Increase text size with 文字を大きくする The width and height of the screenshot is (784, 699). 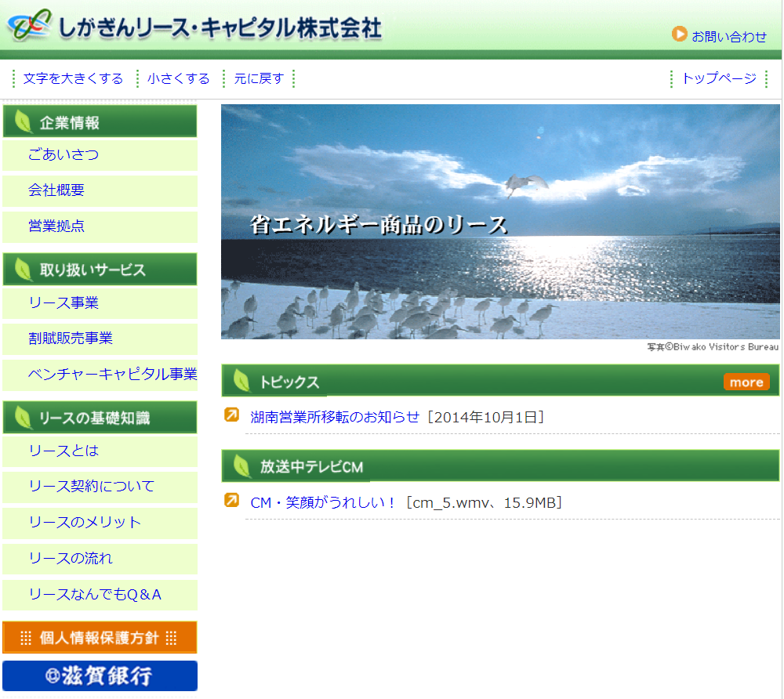tap(73, 78)
